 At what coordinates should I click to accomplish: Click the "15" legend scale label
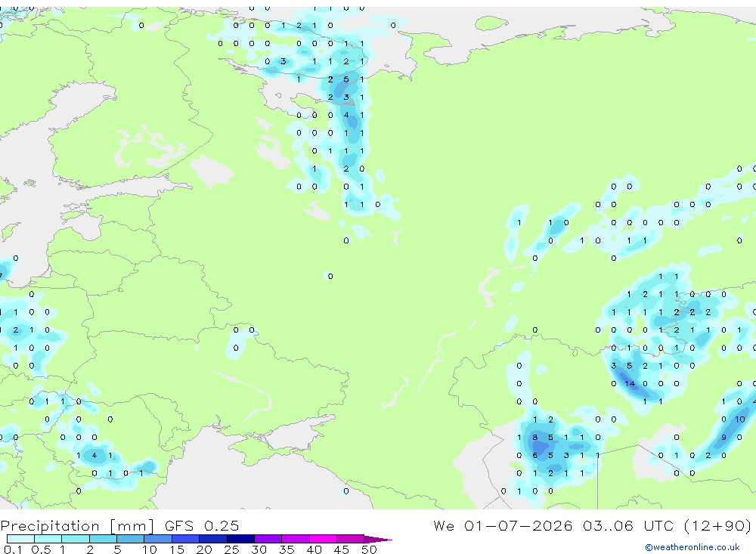(176, 549)
